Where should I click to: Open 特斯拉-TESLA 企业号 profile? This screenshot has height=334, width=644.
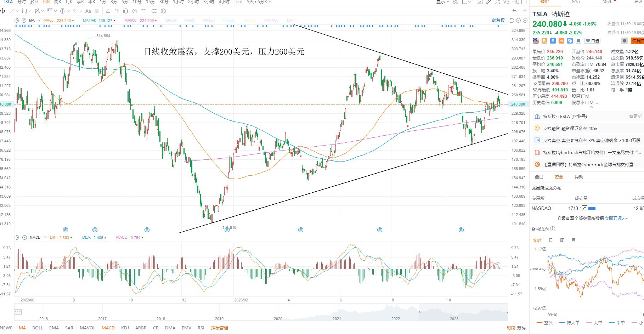[565, 116]
